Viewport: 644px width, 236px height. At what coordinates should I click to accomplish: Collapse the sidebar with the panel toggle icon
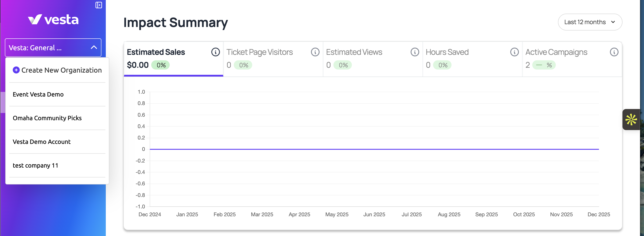(x=99, y=5)
